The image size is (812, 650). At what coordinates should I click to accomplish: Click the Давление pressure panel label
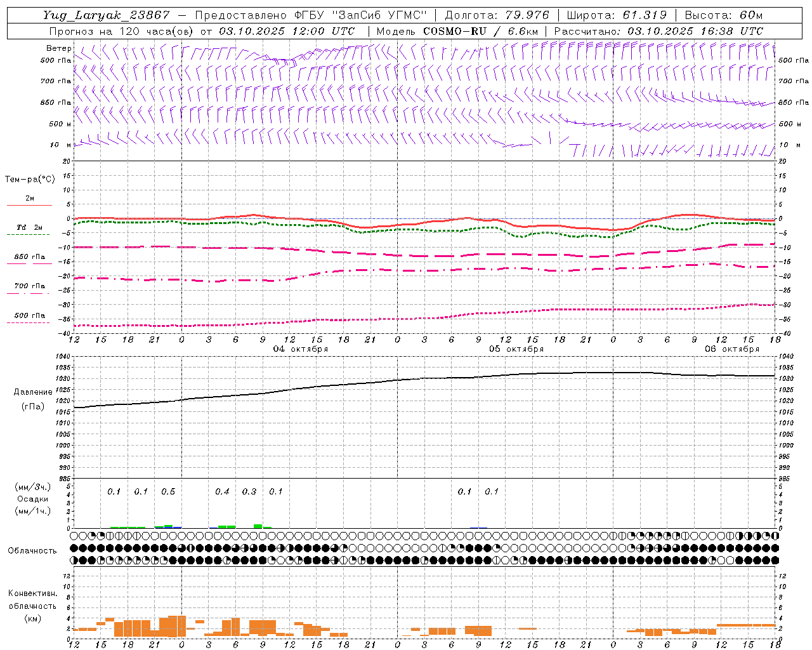[33, 392]
